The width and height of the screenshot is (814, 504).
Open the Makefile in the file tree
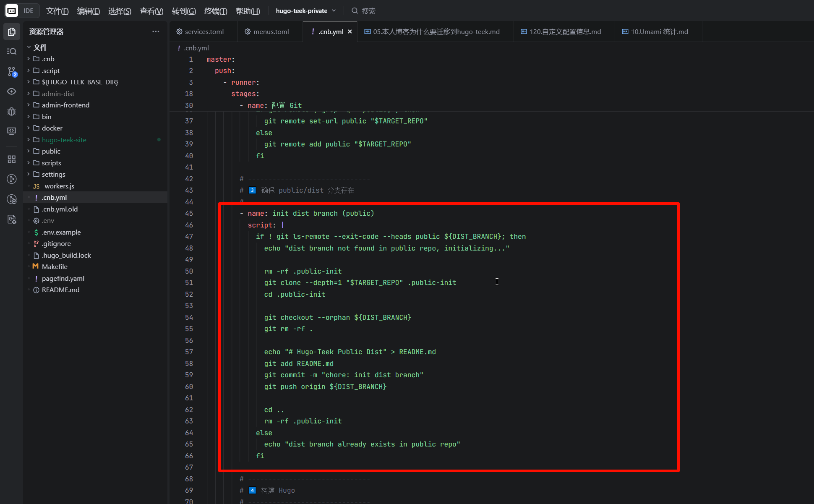click(x=55, y=266)
